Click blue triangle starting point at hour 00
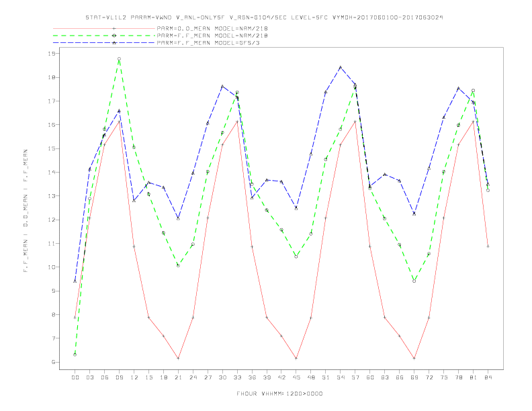Viewport: 532px width, 411px height. [75, 281]
